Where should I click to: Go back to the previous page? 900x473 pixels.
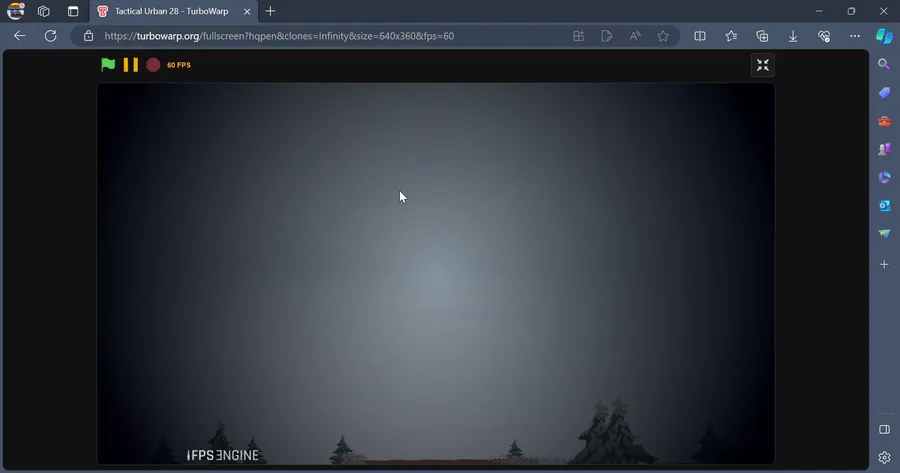(x=20, y=36)
